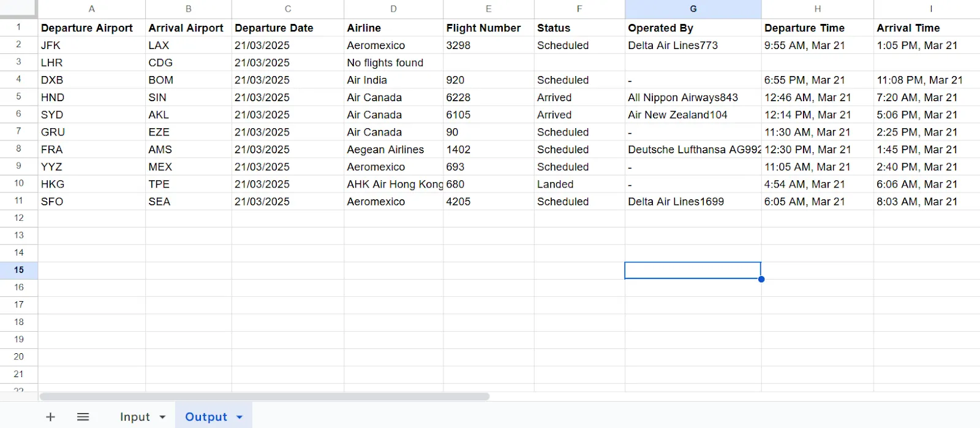Switch to the Input sheet tab

[135, 417]
